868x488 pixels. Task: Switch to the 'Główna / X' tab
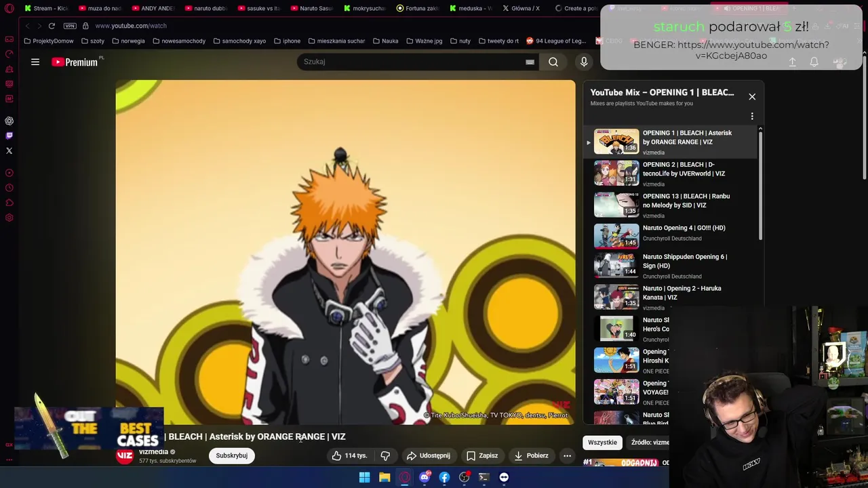point(523,8)
